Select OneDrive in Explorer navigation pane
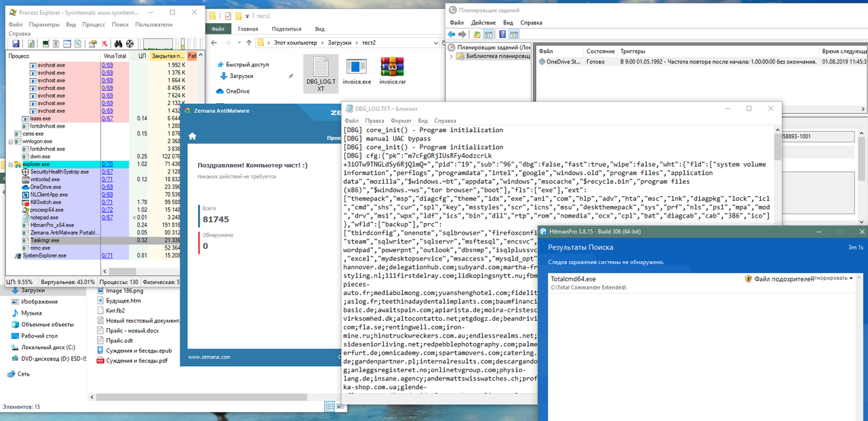This screenshot has height=421, width=868. (233, 91)
